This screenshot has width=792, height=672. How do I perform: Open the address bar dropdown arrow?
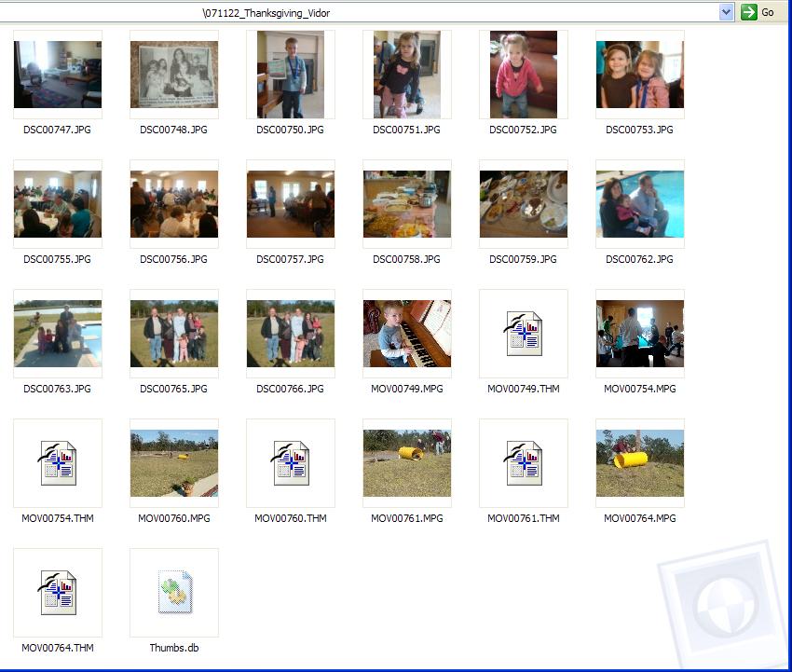point(727,12)
